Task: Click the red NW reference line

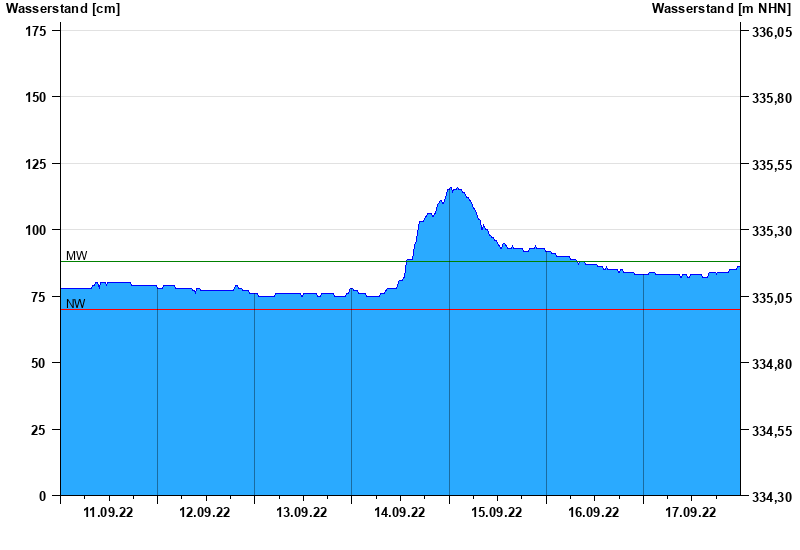Action: [x=400, y=310]
